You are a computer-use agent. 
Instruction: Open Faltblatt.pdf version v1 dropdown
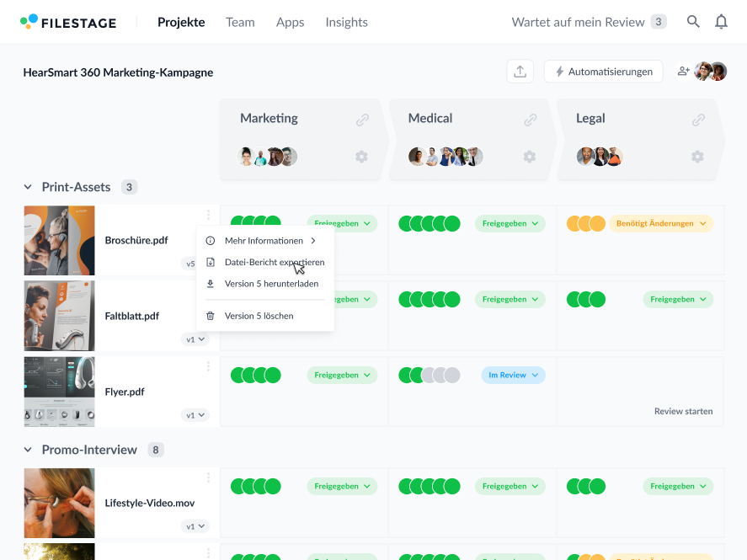click(x=195, y=339)
